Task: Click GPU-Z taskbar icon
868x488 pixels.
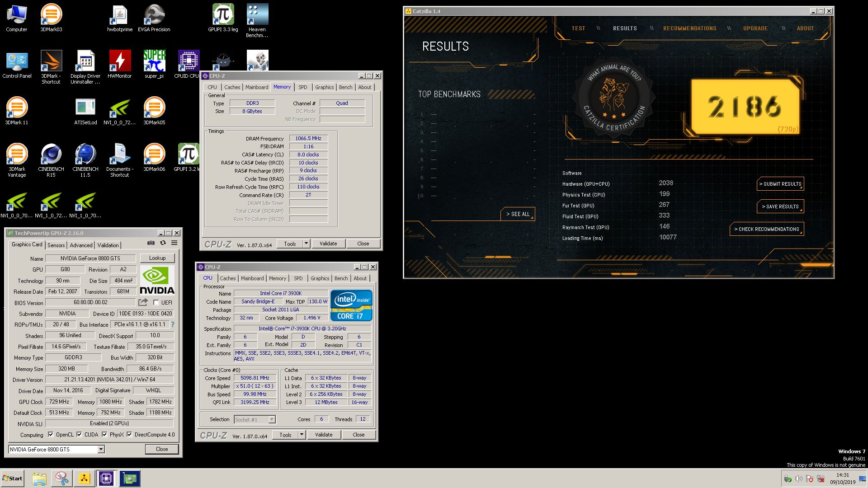Action: point(130,479)
